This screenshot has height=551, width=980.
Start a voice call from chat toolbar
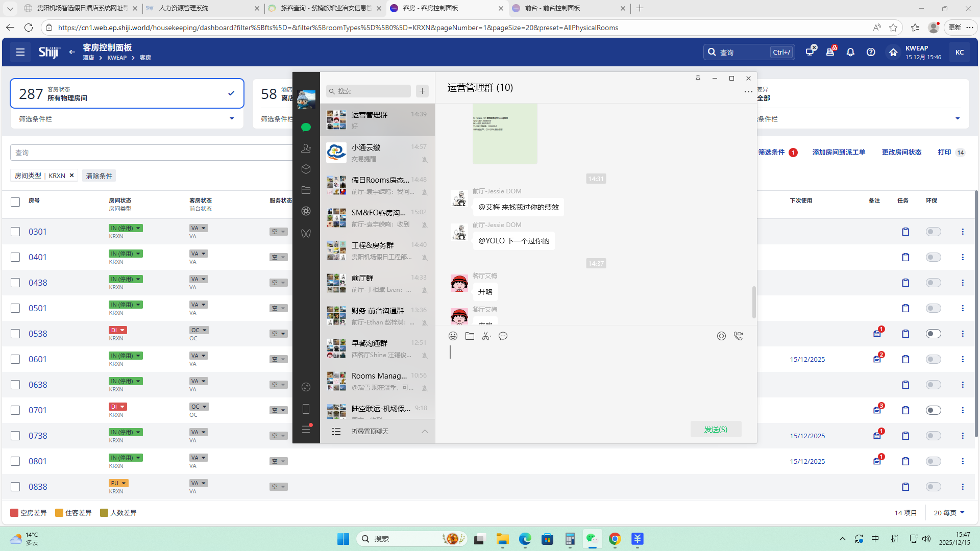pyautogui.click(x=738, y=336)
